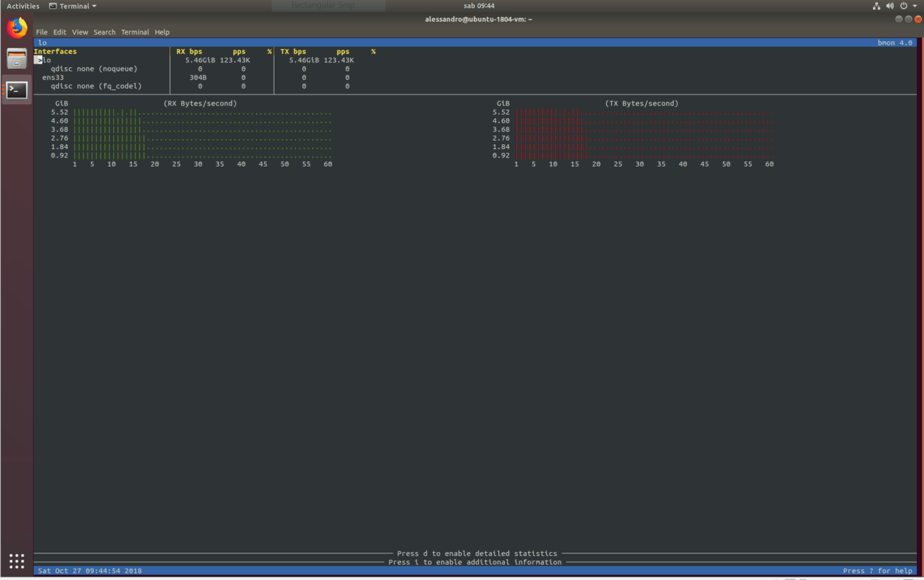This screenshot has height=580, width=924.
Task: Click the power icon in the top bar
Action: 902,5
